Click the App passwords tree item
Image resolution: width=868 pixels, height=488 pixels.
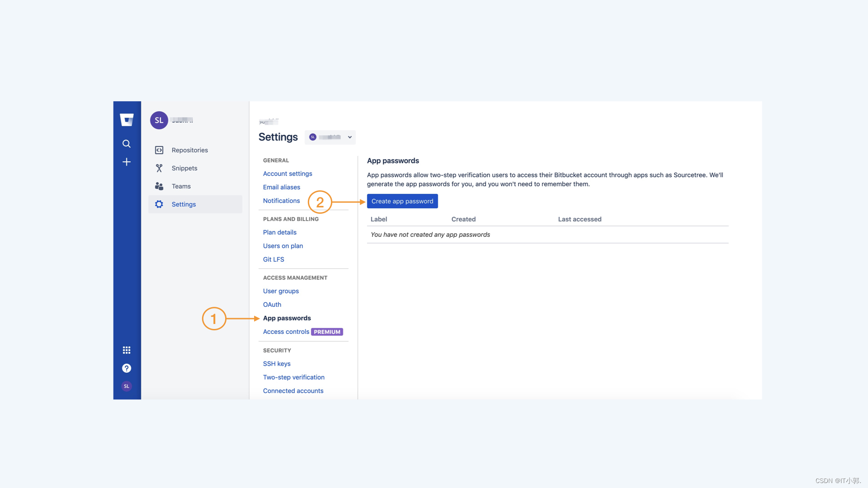[287, 318]
